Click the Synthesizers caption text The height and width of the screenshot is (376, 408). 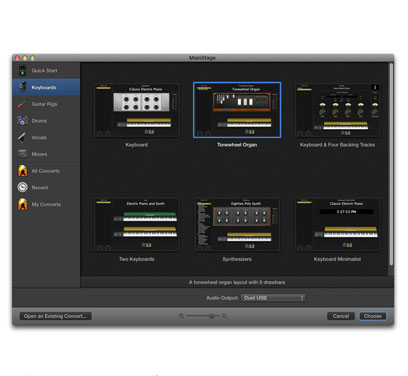pyautogui.click(x=237, y=259)
